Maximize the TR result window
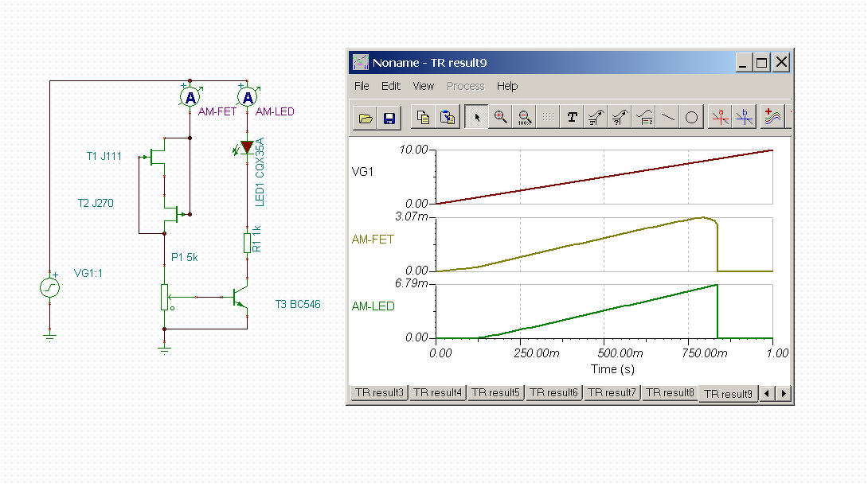Image resolution: width=868 pixels, height=487 pixels. (x=762, y=63)
